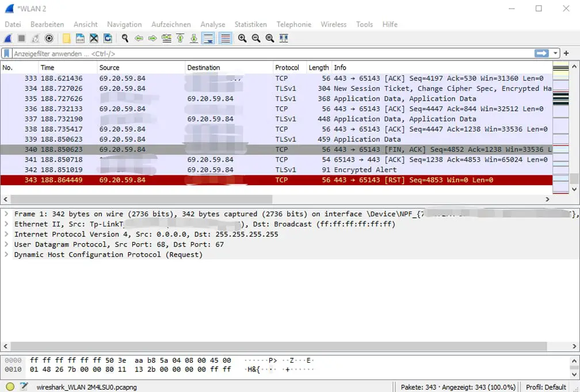Open a capture file with the folder icon
The width and height of the screenshot is (580, 392).
[x=67, y=38]
